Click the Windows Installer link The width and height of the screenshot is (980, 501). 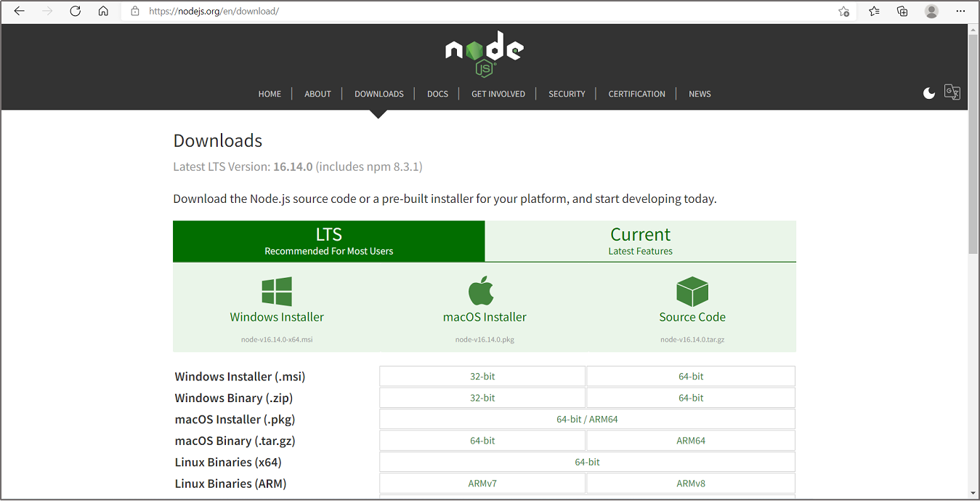tap(277, 317)
